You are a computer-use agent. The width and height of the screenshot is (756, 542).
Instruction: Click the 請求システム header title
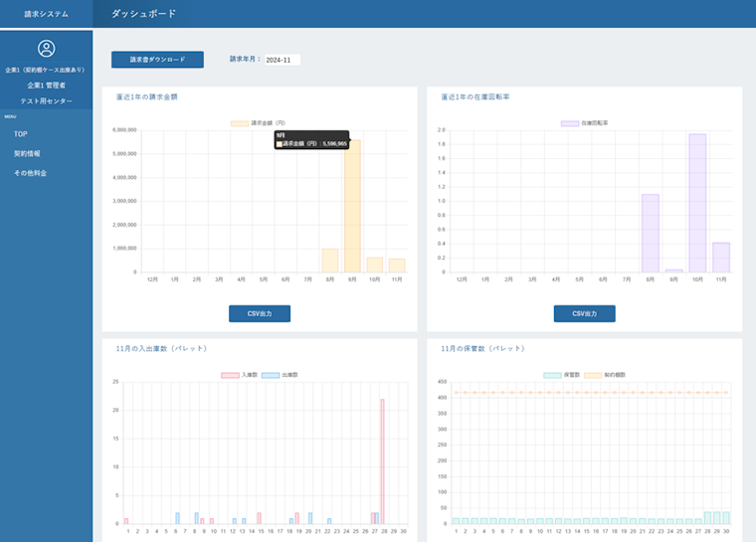pos(46,14)
